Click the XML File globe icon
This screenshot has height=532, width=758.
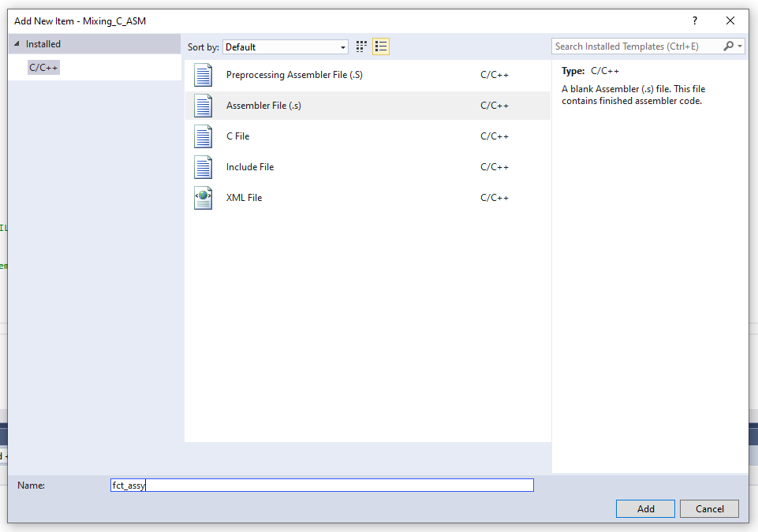203,198
